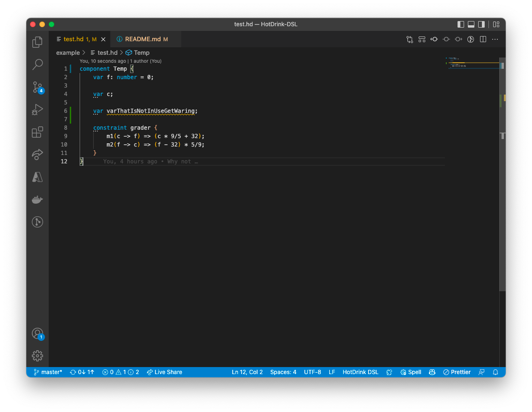This screenshot has width=532, height=412.
Task: Click the 'component' keyword on line 1
Action: [x=95, y=68]
